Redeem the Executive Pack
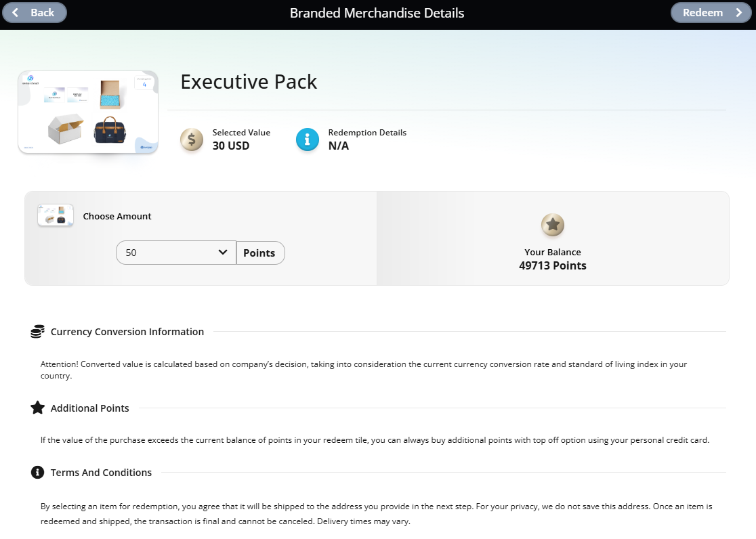This screenshot has height=539, width=756. coord(711,13)
